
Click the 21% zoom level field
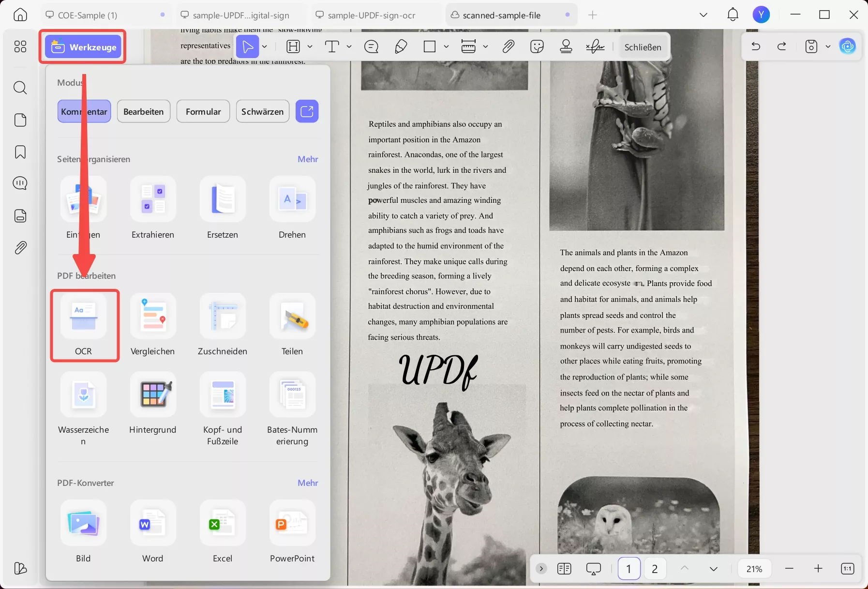pos(754,569)
